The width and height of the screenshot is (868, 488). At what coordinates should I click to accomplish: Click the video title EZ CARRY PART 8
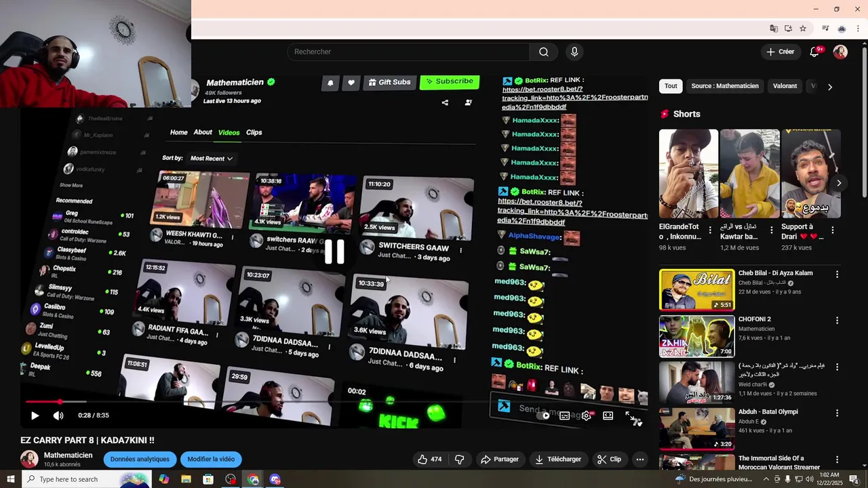87,441
